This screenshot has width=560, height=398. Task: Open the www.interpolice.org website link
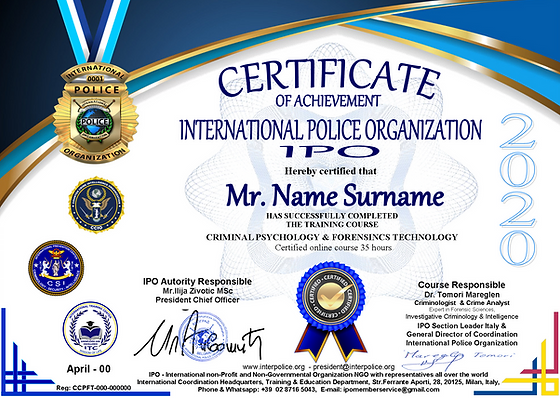274,367
